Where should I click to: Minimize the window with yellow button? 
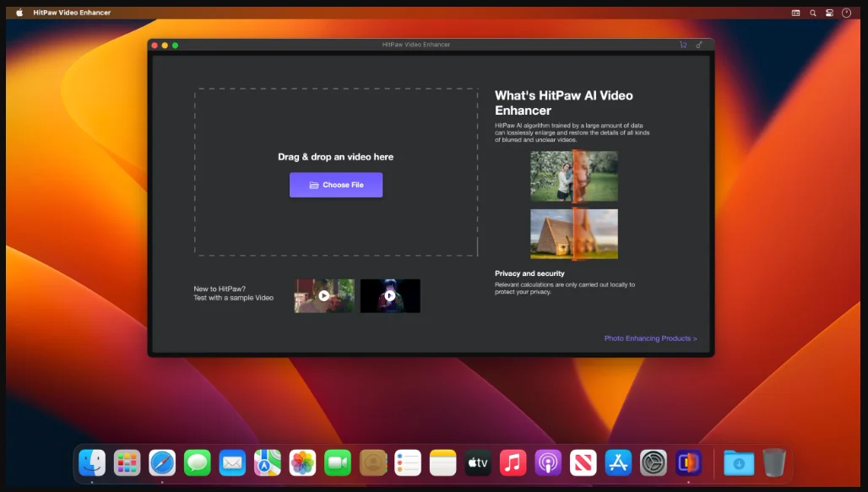point(165,46)
